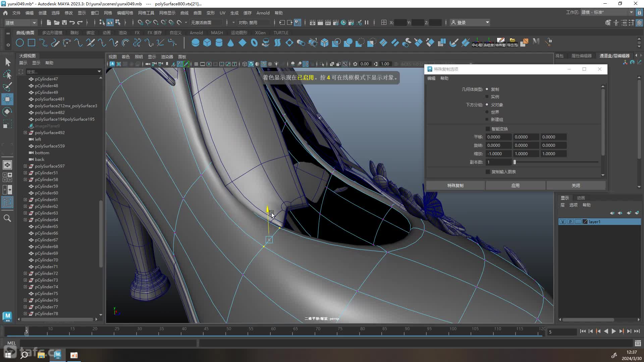Open the viewport 着色 menu
The width and height of the screenshot is (644, 362).
point(125,57)
